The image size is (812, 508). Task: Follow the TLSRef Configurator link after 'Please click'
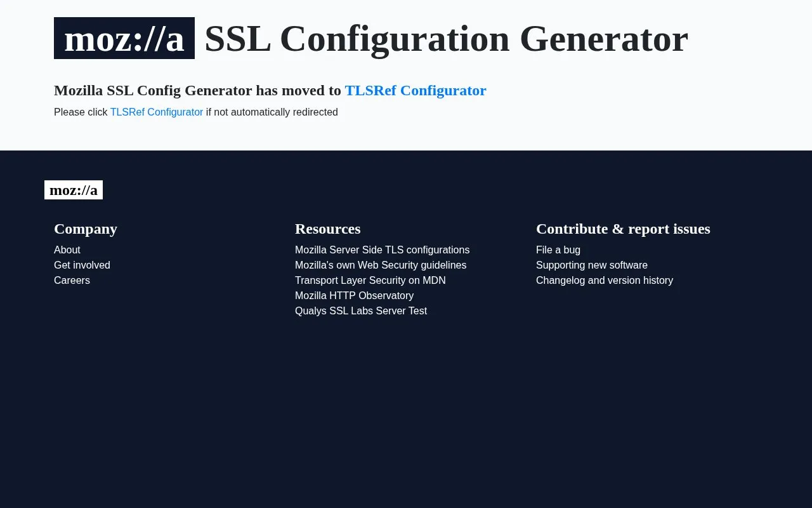[157, 112]
